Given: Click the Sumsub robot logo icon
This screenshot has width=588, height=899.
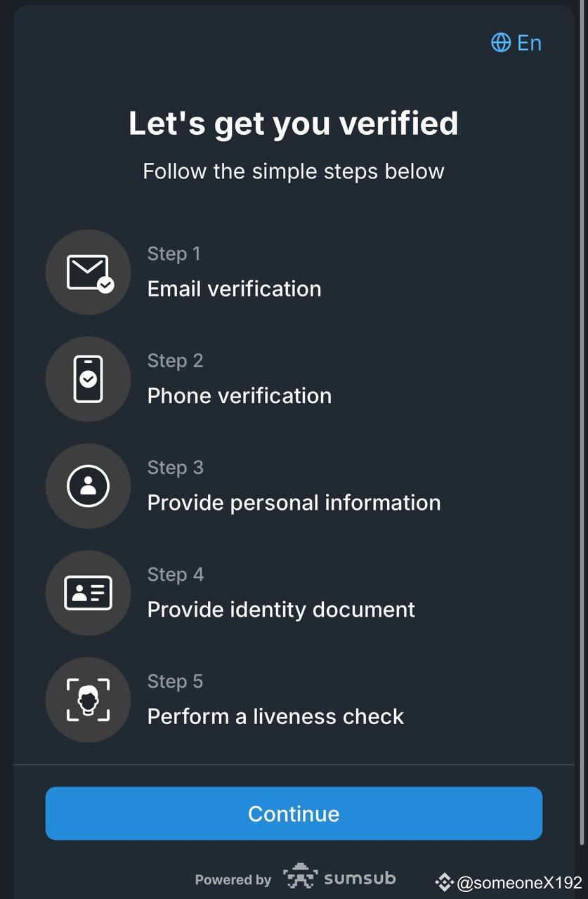Looking at the screenshot, I should point(301,876).
